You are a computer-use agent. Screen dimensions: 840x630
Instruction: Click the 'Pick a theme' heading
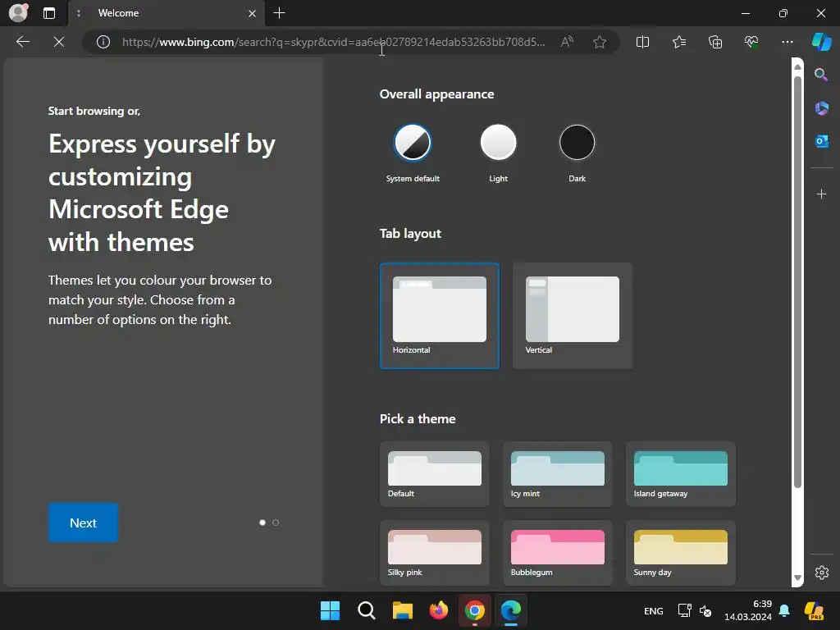(x=418, y=419)
